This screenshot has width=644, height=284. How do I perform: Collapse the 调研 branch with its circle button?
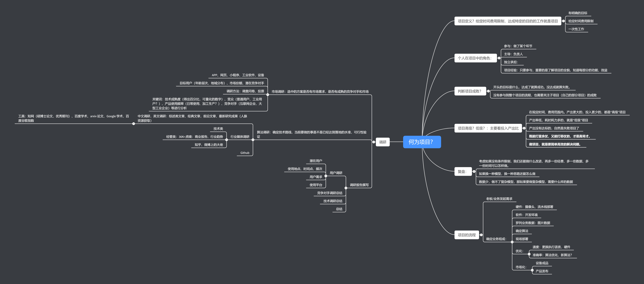(374, 142)
